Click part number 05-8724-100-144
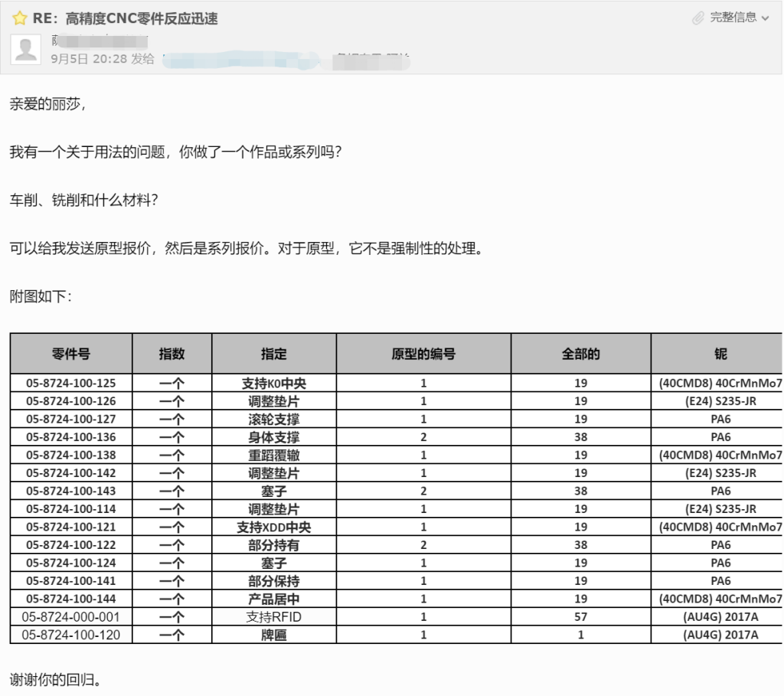Viewport: 784px width, 696px height. [x=71, y=599]
